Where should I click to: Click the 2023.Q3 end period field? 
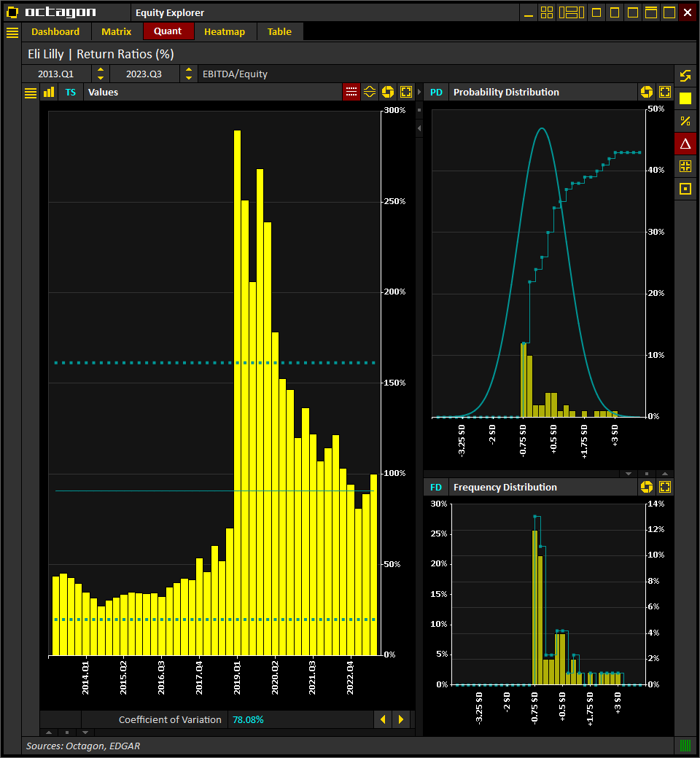coord(144,74)
